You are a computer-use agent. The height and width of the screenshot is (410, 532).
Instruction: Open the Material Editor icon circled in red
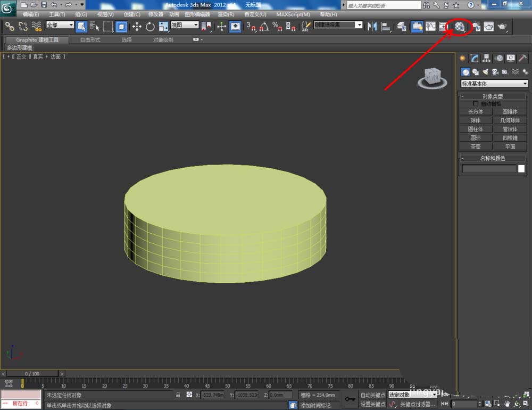tap(460, 27)
